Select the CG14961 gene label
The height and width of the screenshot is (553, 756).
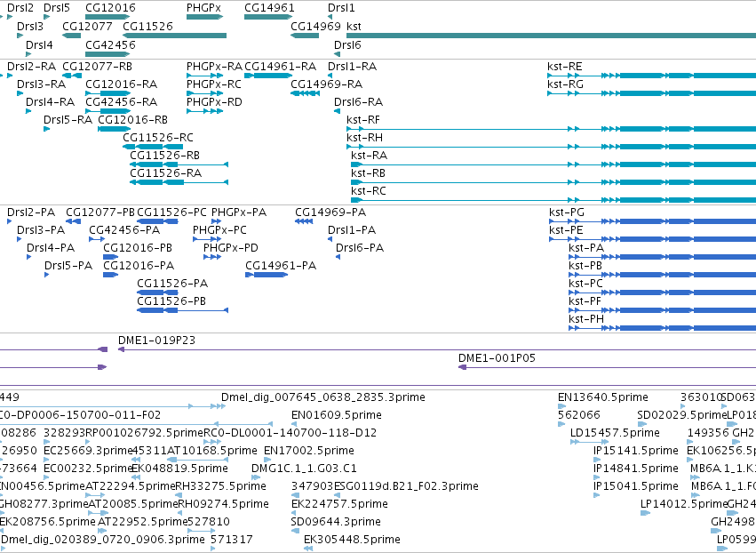click(269, 8)
